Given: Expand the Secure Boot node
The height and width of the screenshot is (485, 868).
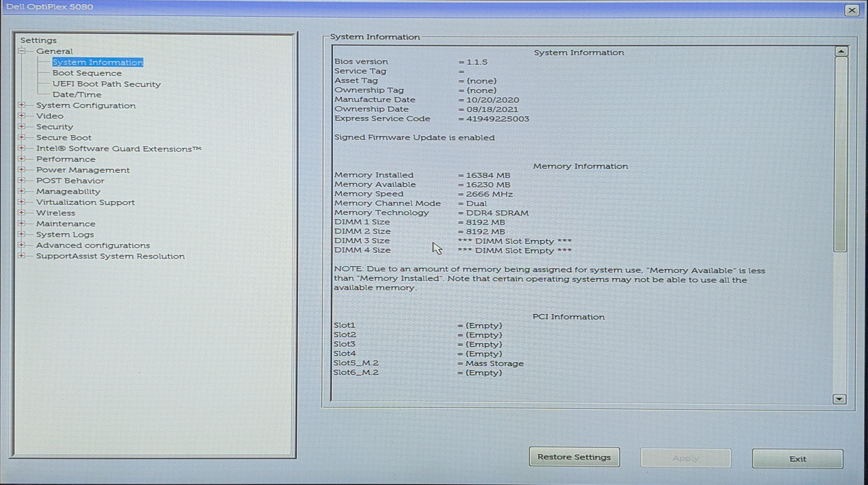Looking at the screenshot, I should pyautogui.click(x=21, y=137).
